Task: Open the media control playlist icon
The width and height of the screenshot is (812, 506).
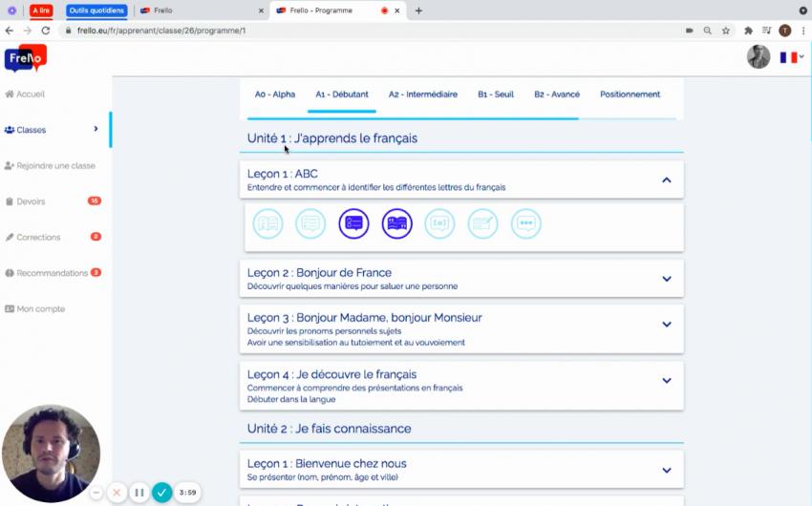Action: point(767,31)
